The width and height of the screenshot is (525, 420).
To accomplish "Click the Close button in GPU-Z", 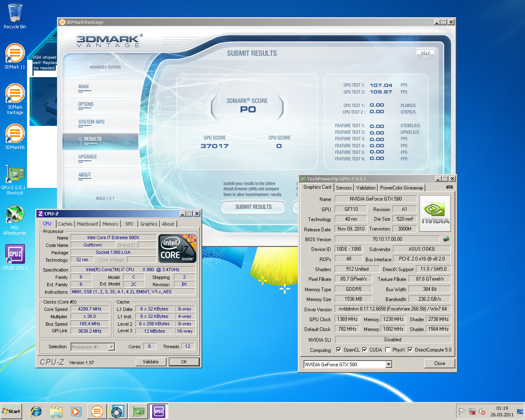I will coord(440,363).
